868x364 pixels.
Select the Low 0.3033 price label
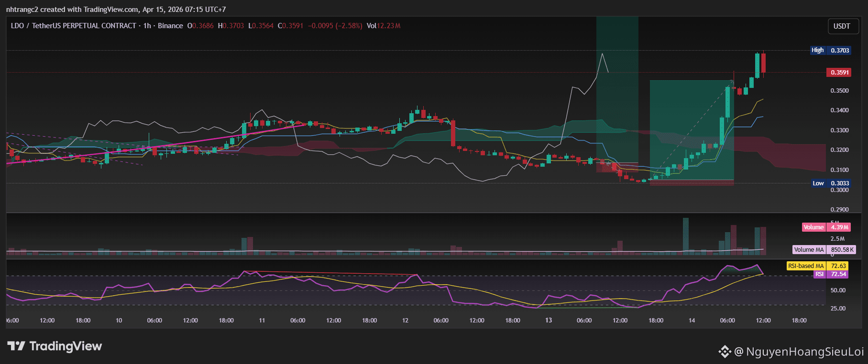point(831,183)
